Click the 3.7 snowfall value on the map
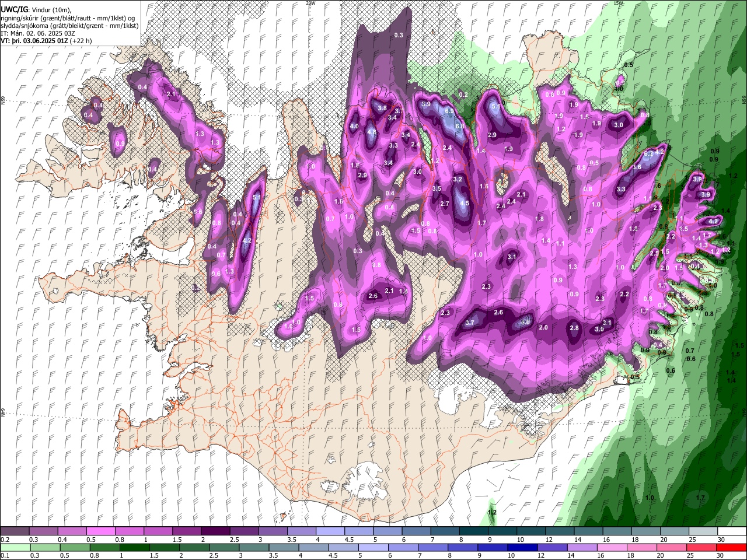 click(x=471, y=323)
